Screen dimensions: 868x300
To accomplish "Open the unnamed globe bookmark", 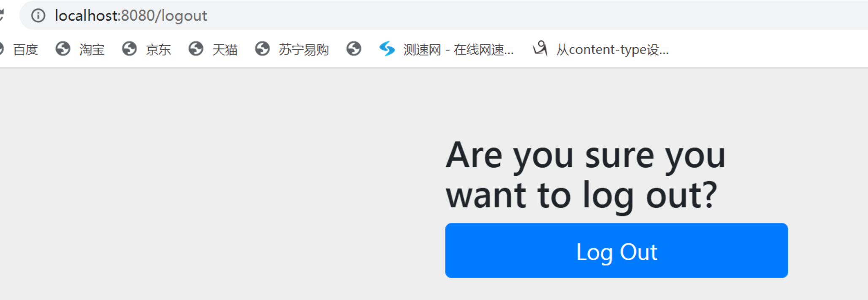I will (x=354, y=49).
